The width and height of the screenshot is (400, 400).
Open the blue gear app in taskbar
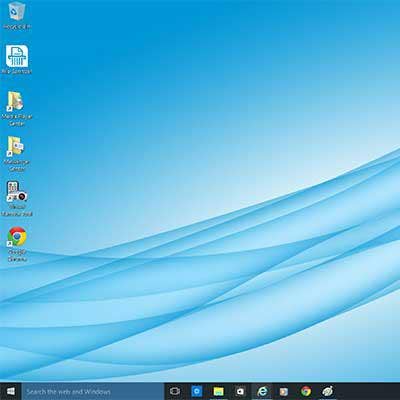point(197,391)
